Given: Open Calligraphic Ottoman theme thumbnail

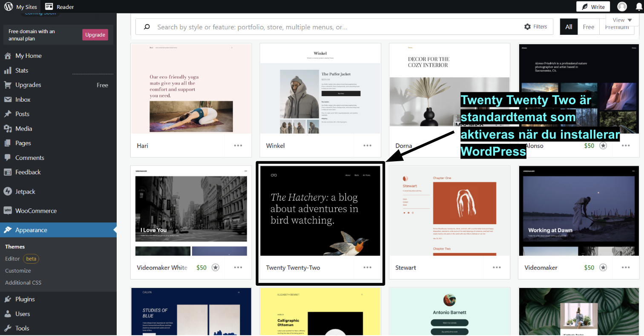Looking at the screenshot, I should click(320, 311).
